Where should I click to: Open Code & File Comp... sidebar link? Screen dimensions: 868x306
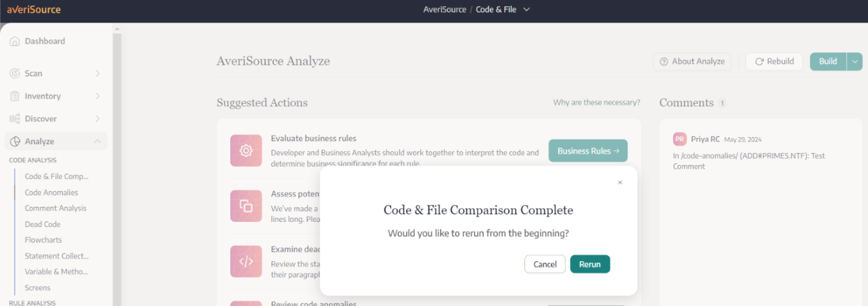click(x=57, y=176)
